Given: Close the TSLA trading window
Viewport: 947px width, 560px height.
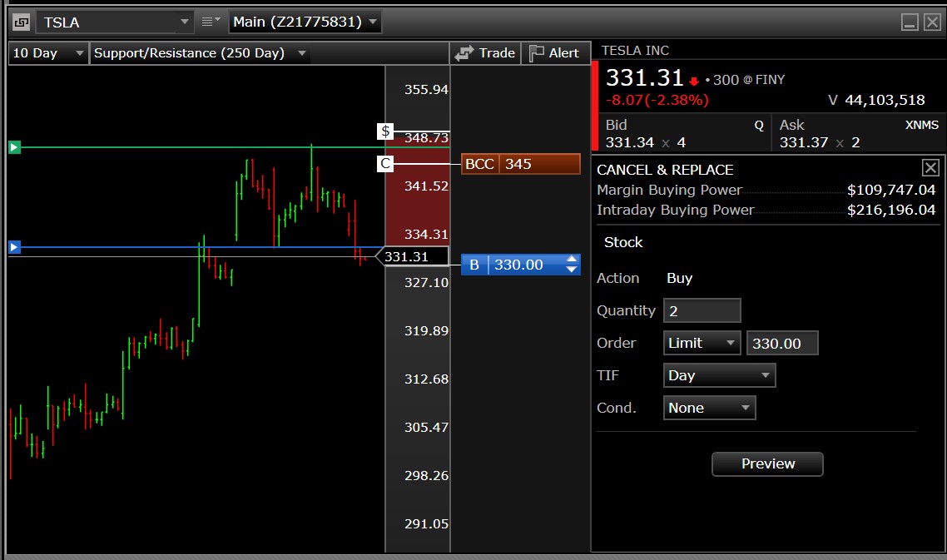Looking at the screenshot, I should 932,22.
